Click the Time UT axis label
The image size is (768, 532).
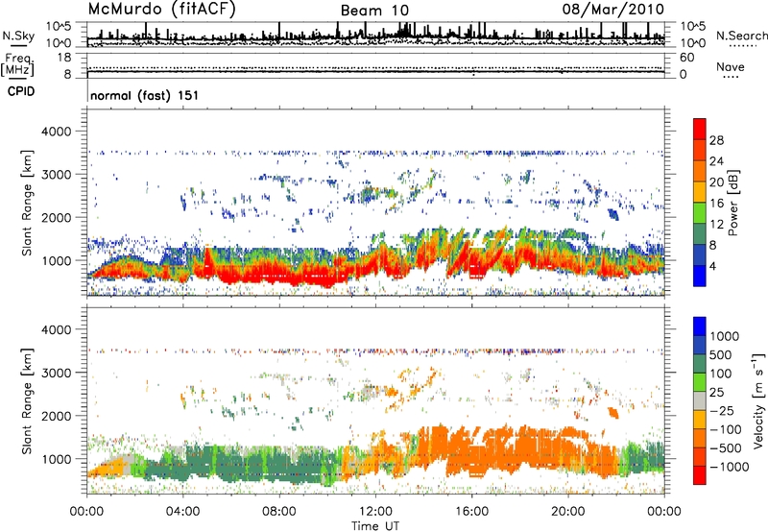(x=375, y=526)
